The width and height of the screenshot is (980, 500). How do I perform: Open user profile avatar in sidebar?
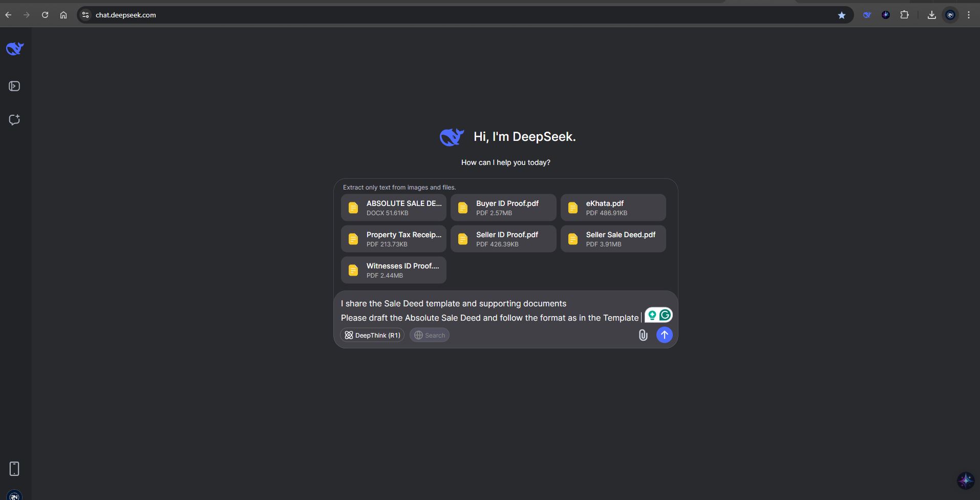(x=14, y=495)
